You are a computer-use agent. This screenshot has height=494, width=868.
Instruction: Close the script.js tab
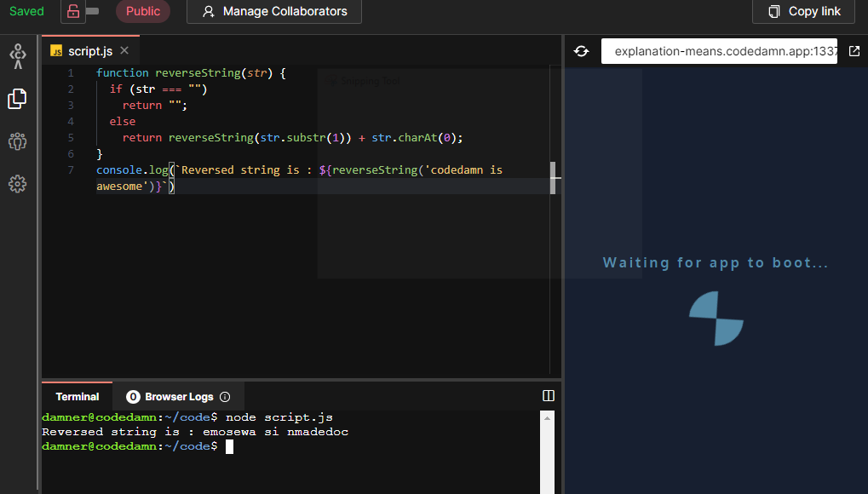click(x=124, y=50)
